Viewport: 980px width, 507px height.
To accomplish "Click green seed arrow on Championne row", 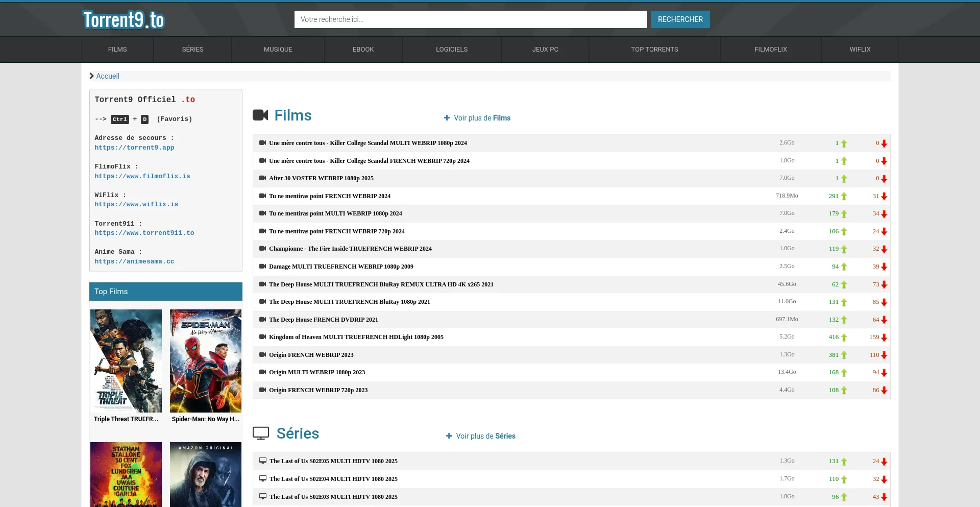I will tap(844, 249).
